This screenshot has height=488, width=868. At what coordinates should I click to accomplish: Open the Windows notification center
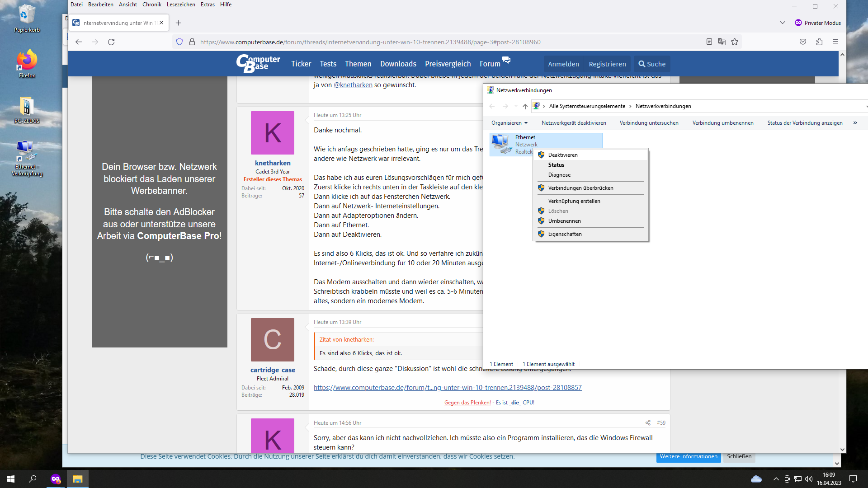(x=853, y=479)
